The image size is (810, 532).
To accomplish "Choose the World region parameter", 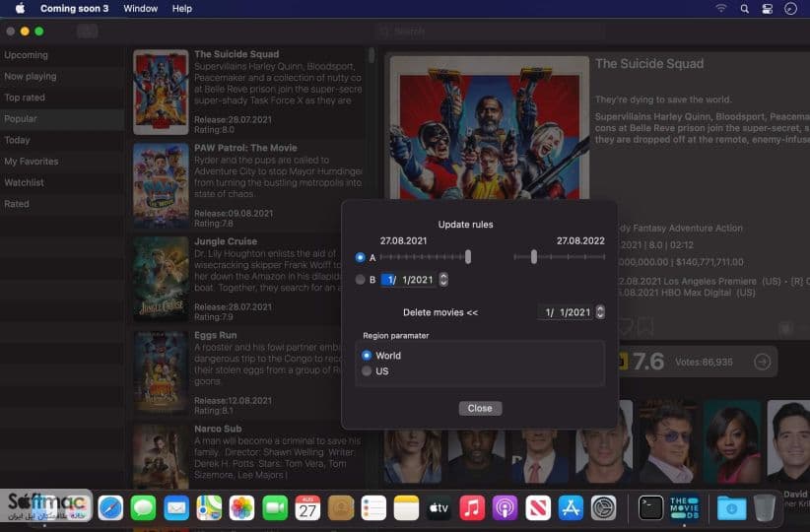I will (x=367, y=356).
